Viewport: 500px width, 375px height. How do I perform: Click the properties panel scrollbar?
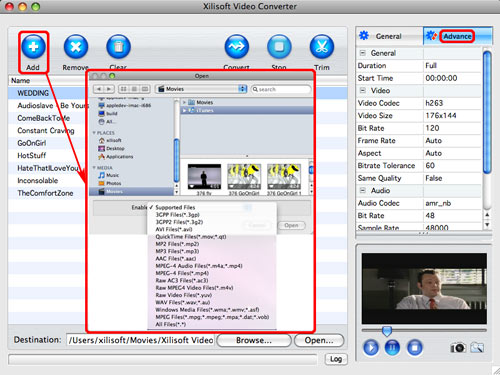tap(487, 112)
